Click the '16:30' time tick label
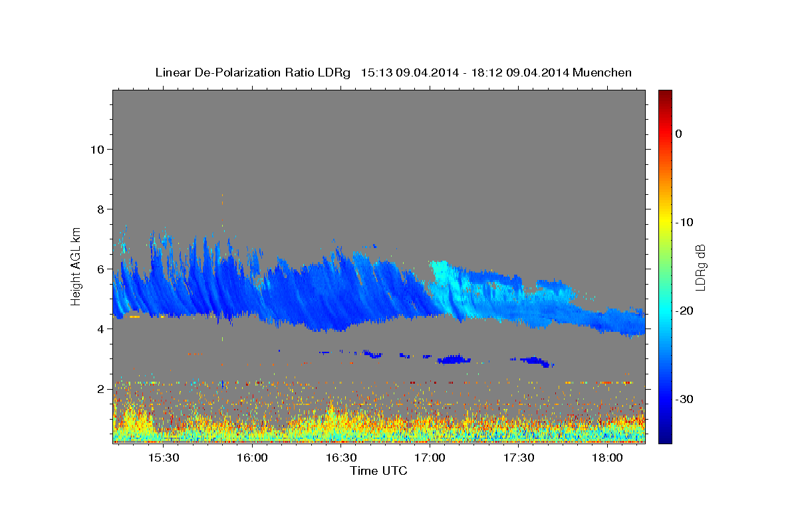Viewport: 798px width, 532px height. click(341, 458)
